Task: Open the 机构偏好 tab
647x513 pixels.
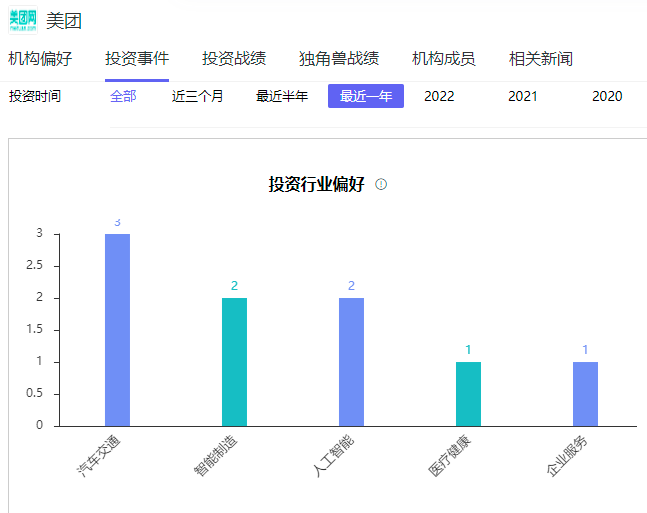Action: [x=40, y=59]
